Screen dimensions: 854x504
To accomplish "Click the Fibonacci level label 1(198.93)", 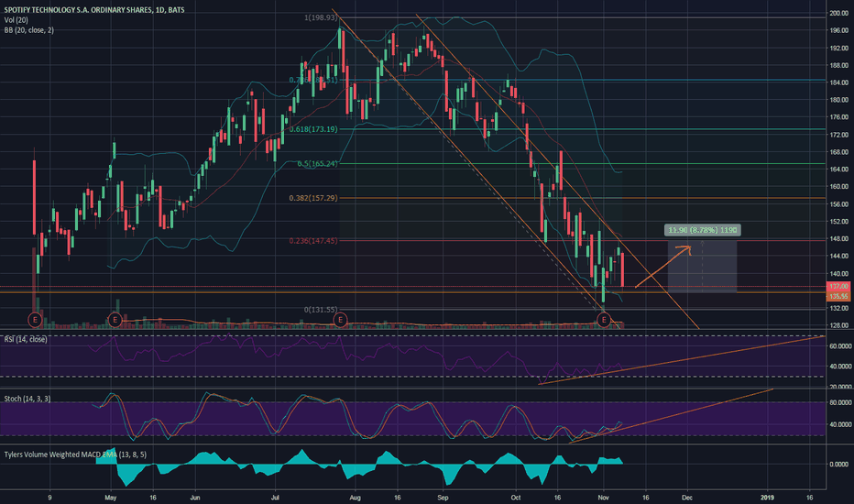I will (321, 17).
